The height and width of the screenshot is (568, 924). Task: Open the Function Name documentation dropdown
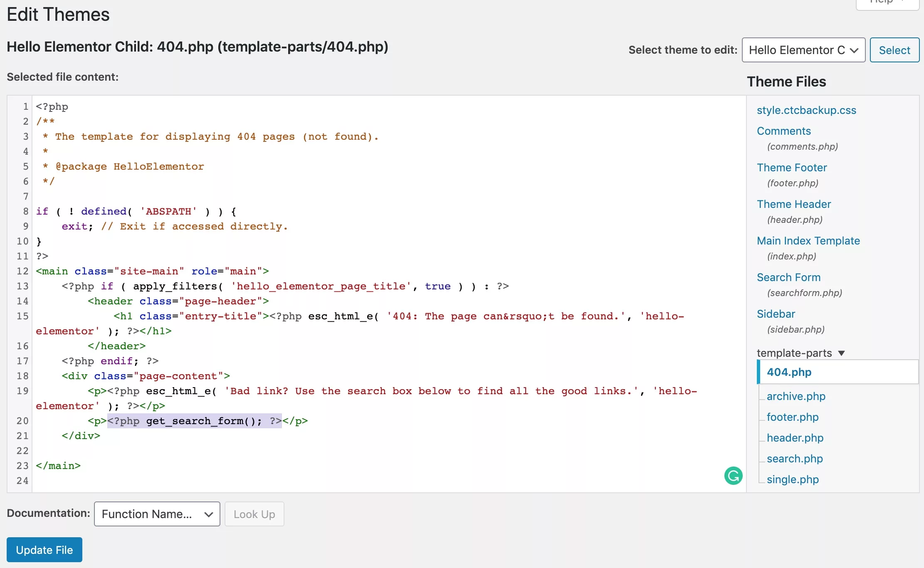pos(157,514)
